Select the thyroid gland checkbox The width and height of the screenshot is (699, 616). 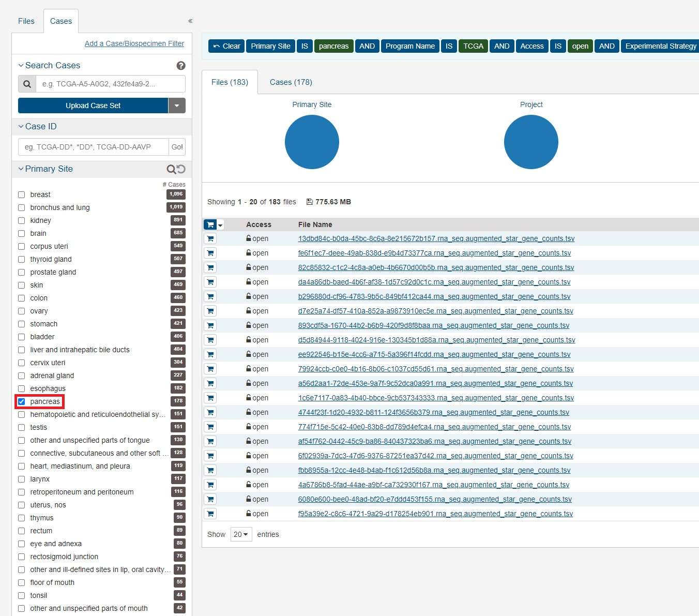(x=21, y=259)
